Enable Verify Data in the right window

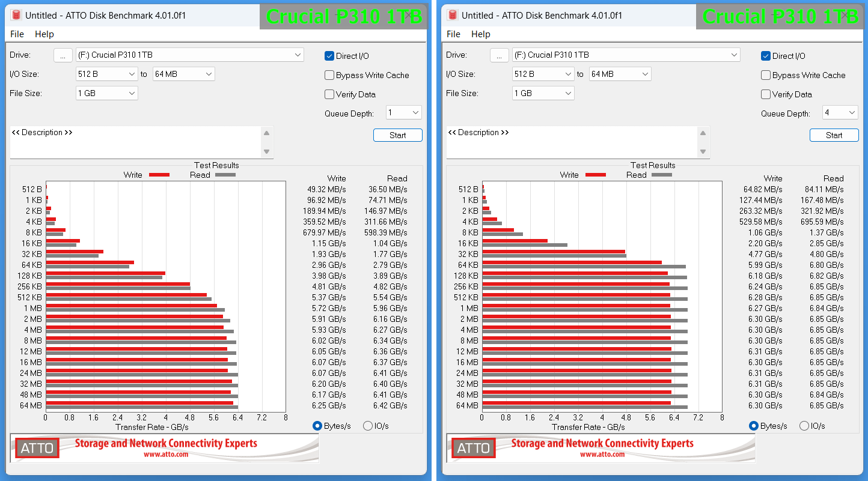pos(766,94)
